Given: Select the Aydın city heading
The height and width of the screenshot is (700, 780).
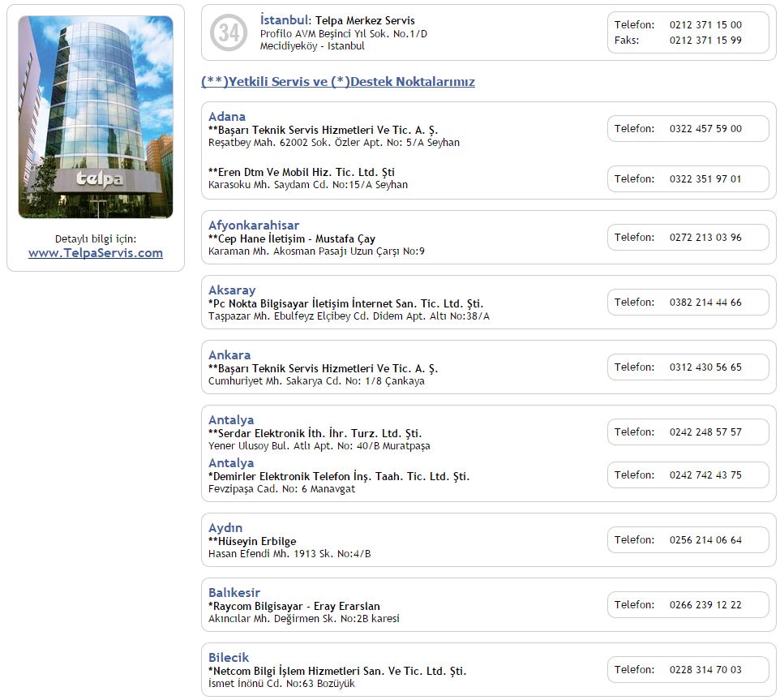Looking at the screenshot, I should pyautogui.click(x=225, y=527).
